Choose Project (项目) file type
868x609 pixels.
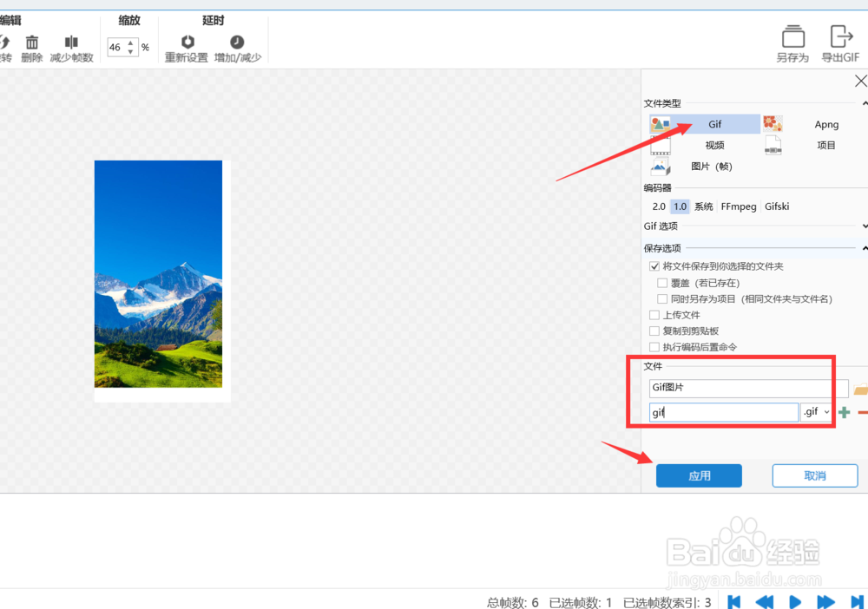pos(815,145)
